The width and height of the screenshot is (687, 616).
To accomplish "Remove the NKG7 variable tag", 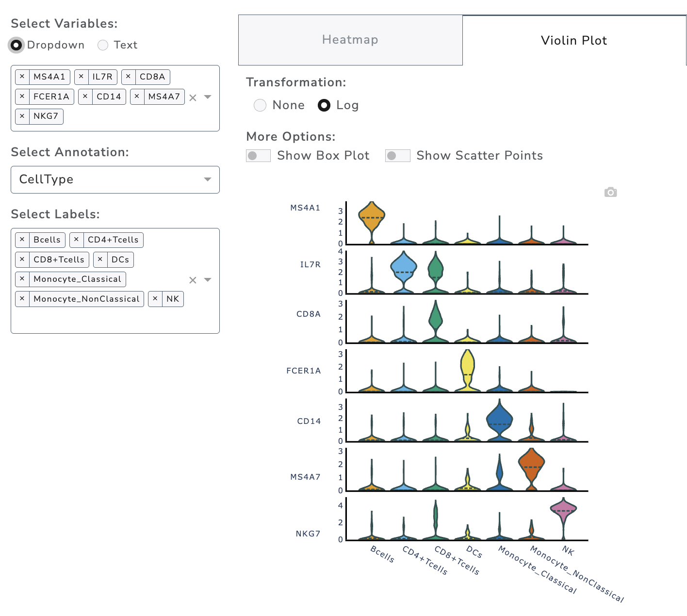I will point(22,116).
